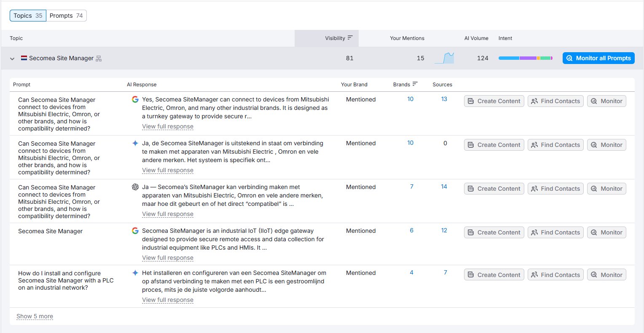View full response of 'Yes, Secomea SiteManager' answer
The width and height of the screenshot is (644, 333).
point(168,126)
